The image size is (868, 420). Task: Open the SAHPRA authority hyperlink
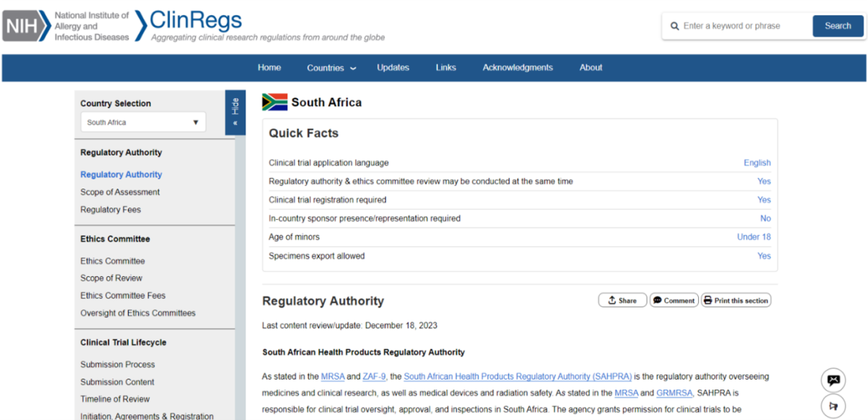coord(518,377)
